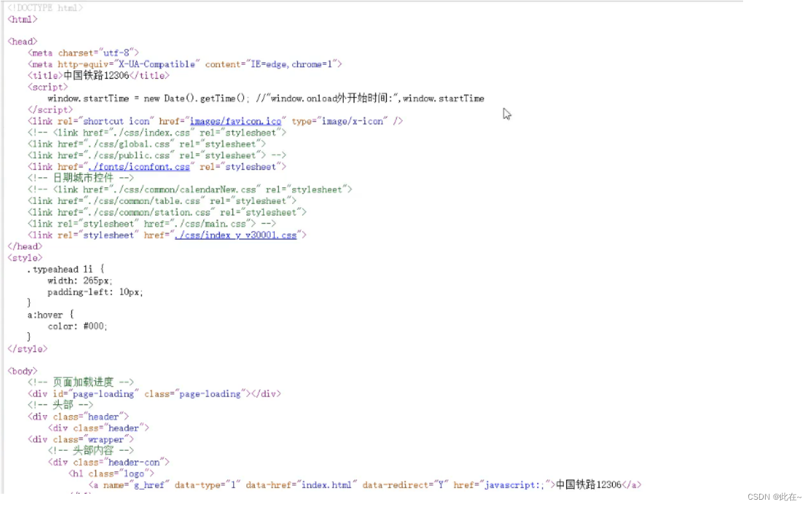Click the <!DOCTYPE html> line
This screenshot has width=812, height=507.
(x=46, y=8)
